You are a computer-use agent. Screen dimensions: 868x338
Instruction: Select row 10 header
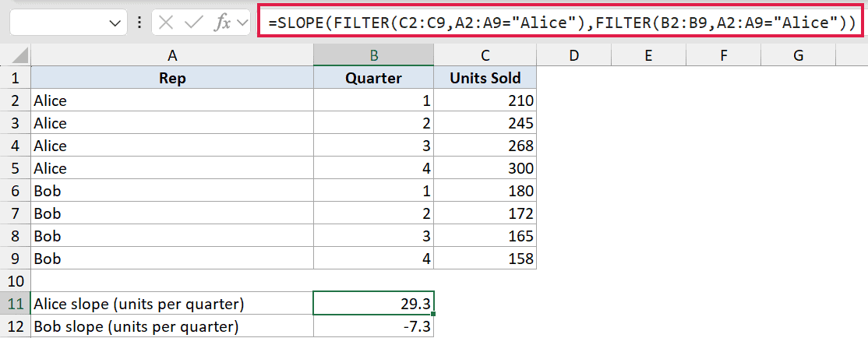click(x=15, y=280)
